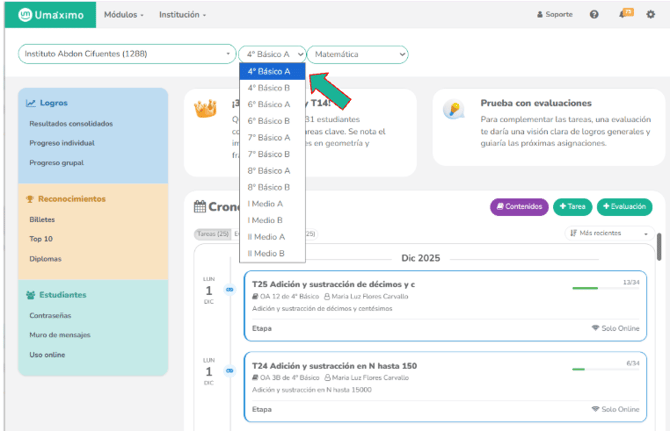Open the Matemática subject dropdown

(357, 54)
